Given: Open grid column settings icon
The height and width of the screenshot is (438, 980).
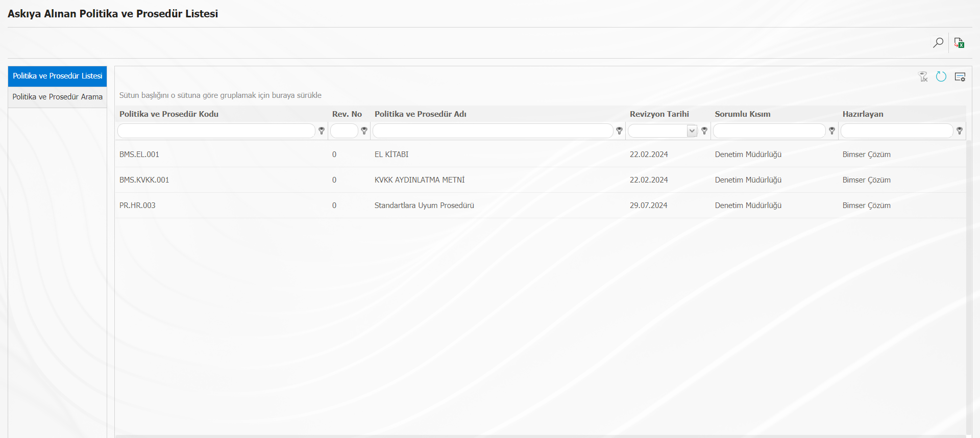Looking at the screenshot, I should tap(960, 77).
